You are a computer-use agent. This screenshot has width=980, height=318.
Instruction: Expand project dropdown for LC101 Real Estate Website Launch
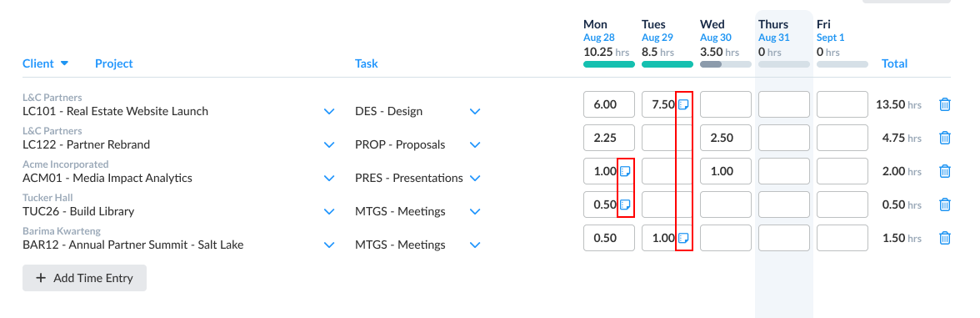pyautogui.click(x=329, y=112)
